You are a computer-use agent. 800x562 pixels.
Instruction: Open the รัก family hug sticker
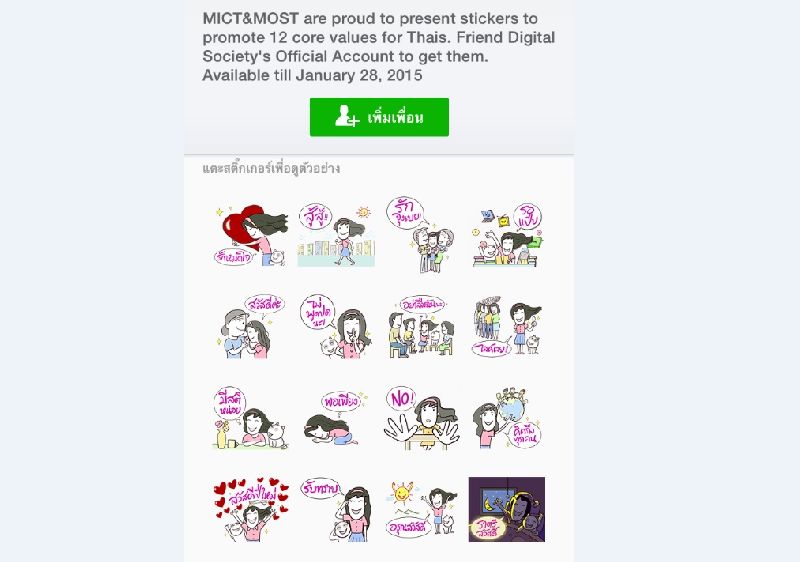(421, 235)
